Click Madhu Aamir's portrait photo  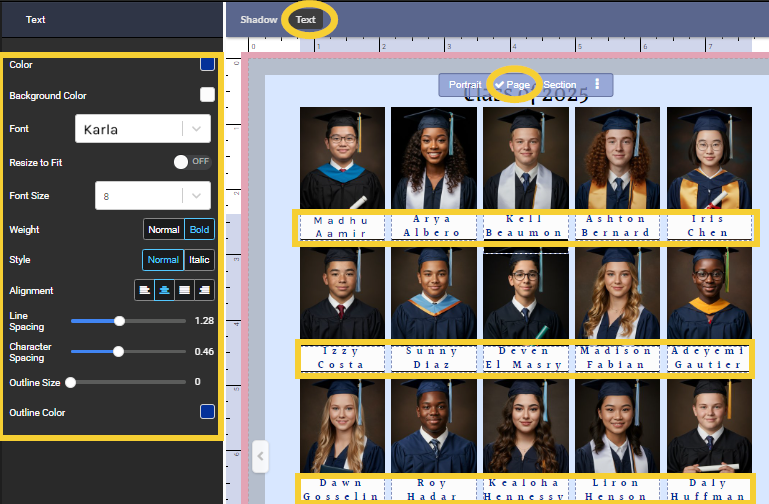(x=342, y=158)
